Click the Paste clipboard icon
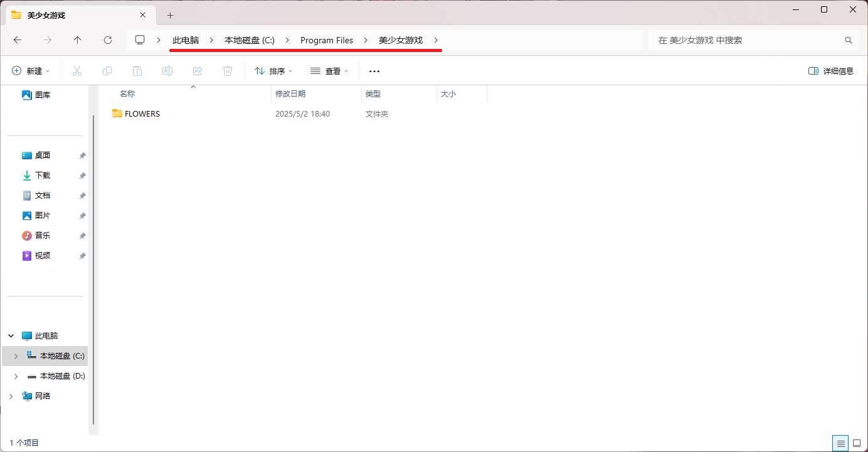Viewport: 868px width, 452px height. [x=137, y=71]
